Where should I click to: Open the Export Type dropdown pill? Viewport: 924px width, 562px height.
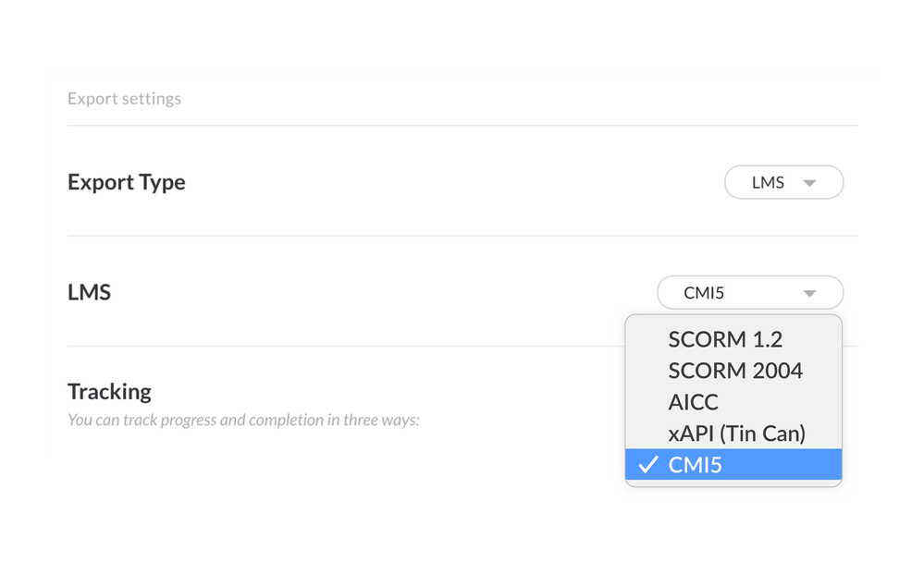pos(783,182)
